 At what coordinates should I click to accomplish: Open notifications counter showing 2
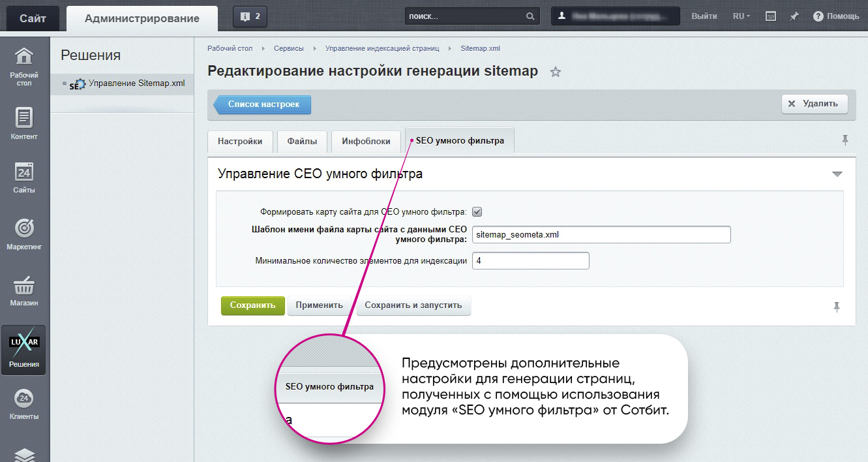[x=250, y=16]
